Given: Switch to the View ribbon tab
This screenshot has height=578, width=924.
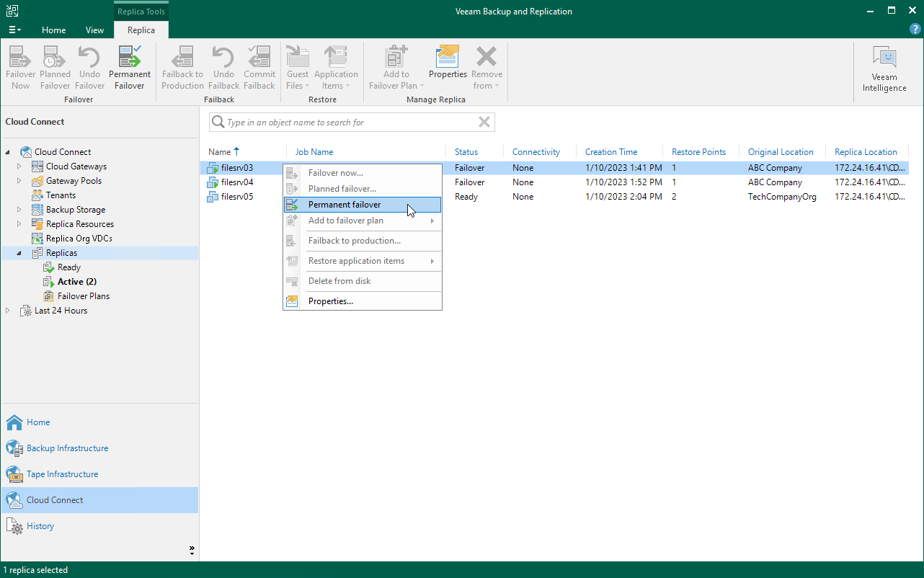Looking at the screenshot, I should 94,30.
